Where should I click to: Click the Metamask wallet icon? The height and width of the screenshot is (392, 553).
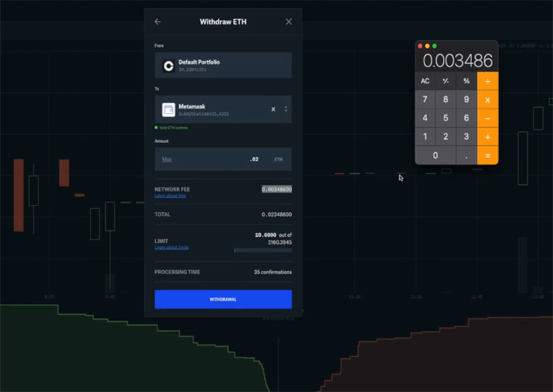pyautogui.click(x=169, y=109)
